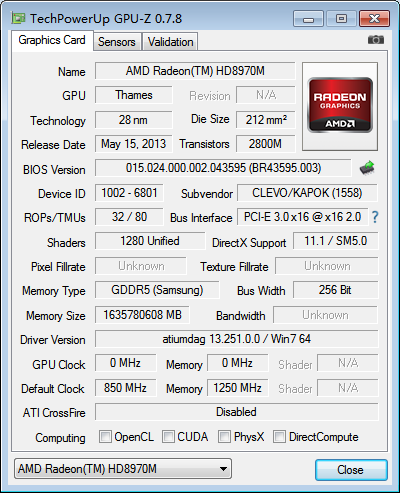Switch to the Validation tab

[170, 42]
